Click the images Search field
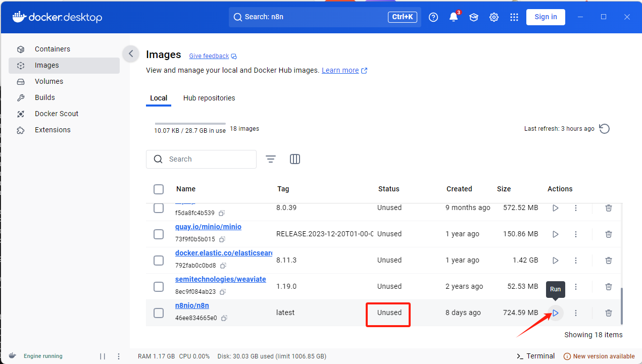 tap(201, 159)
